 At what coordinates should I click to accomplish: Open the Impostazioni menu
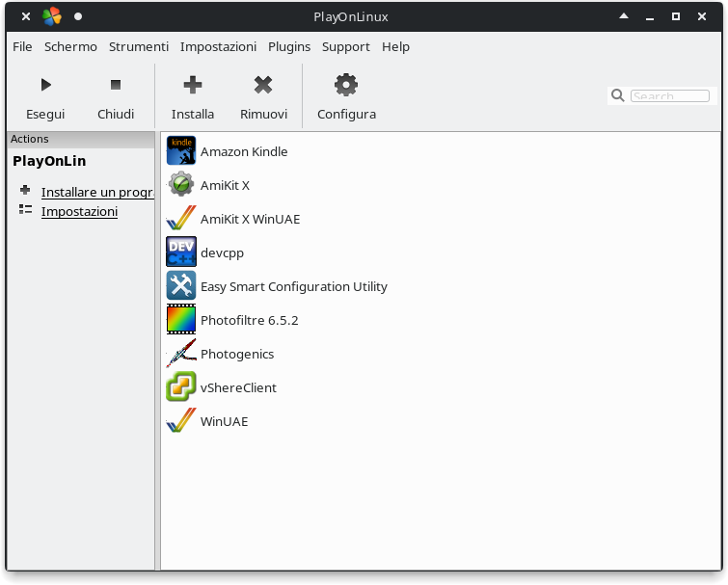tap(218, 47)
